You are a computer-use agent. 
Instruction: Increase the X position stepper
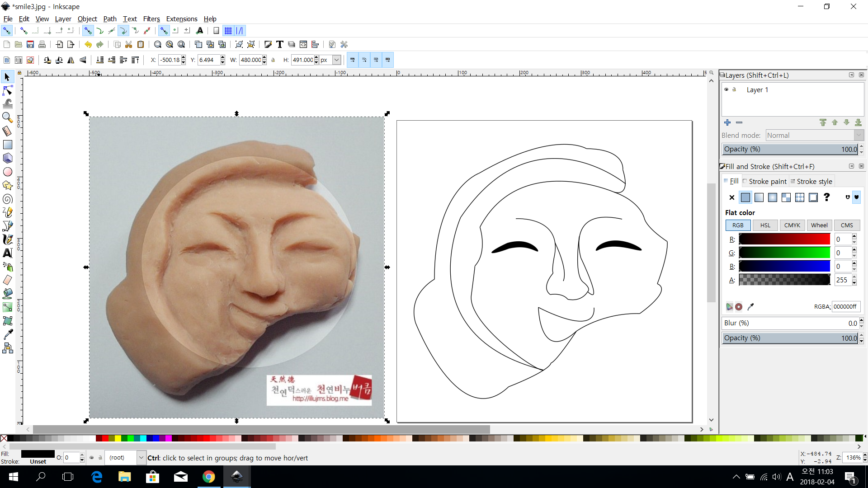[x=184, y=57]
